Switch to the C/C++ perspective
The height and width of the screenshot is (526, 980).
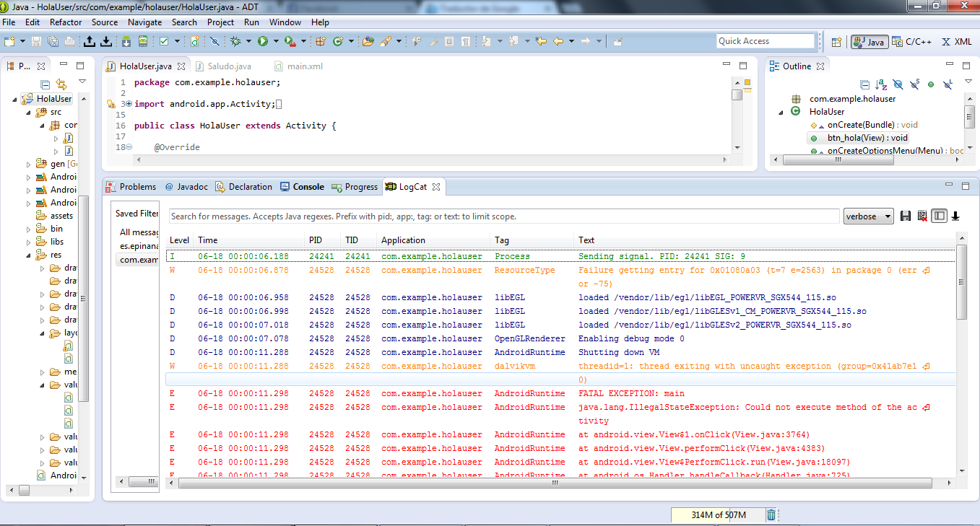[x=911, y=42]
